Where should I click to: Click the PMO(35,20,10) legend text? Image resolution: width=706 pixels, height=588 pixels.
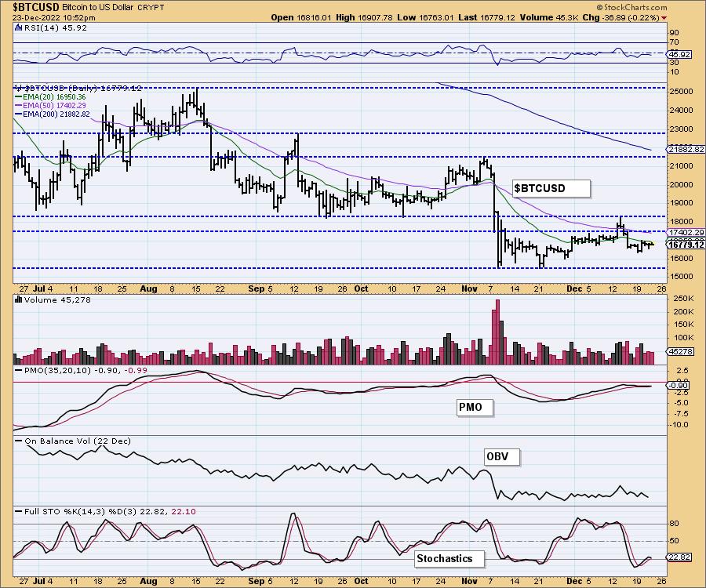click(x=82, y=370)
